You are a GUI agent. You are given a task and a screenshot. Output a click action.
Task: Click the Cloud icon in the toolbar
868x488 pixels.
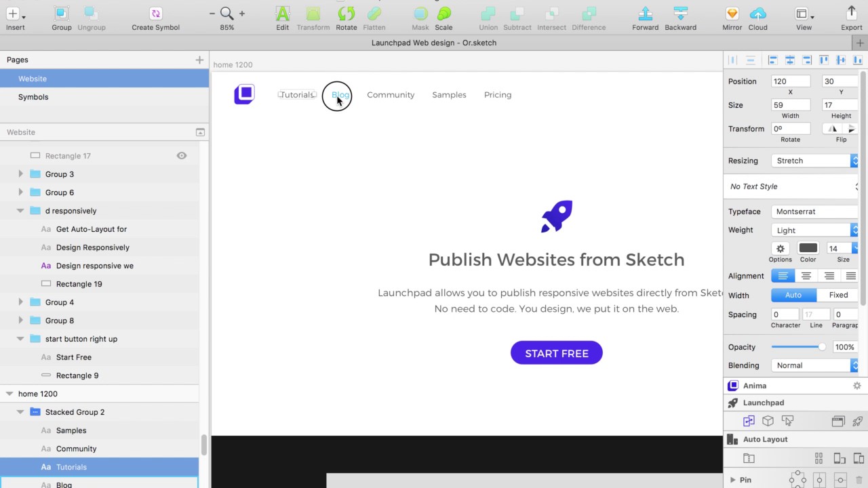[757, 17]
